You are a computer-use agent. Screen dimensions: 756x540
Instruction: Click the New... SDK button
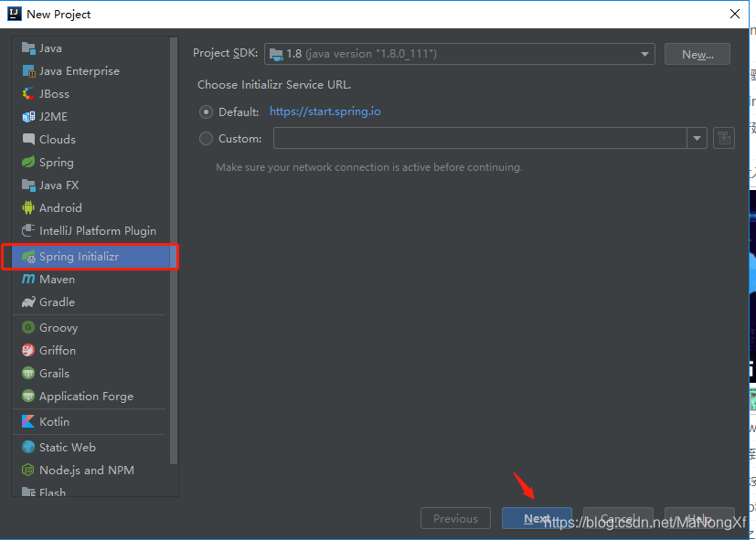pos(697,55)
